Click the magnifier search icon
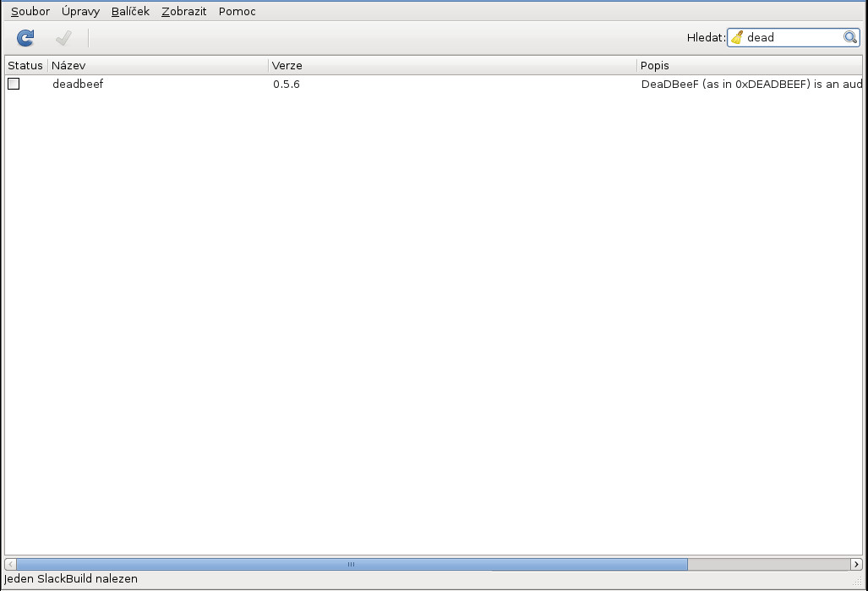 click(x=850, y=38)
